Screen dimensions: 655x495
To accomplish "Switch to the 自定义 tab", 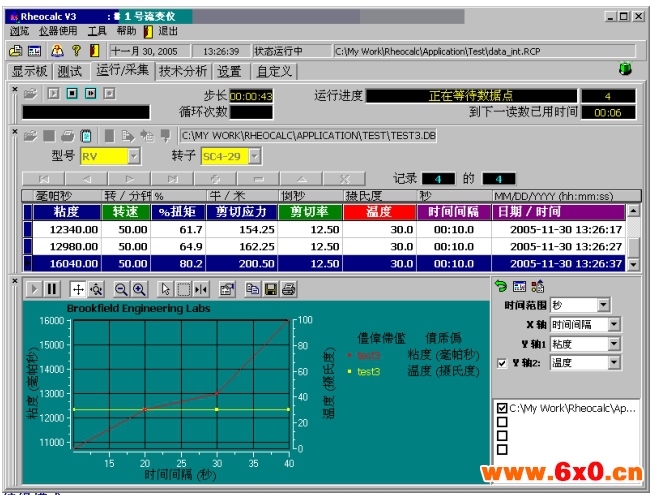I will (x=274, y=71).
